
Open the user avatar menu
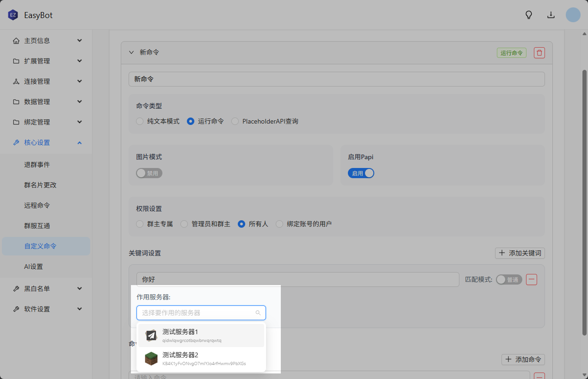click(573, 15)
